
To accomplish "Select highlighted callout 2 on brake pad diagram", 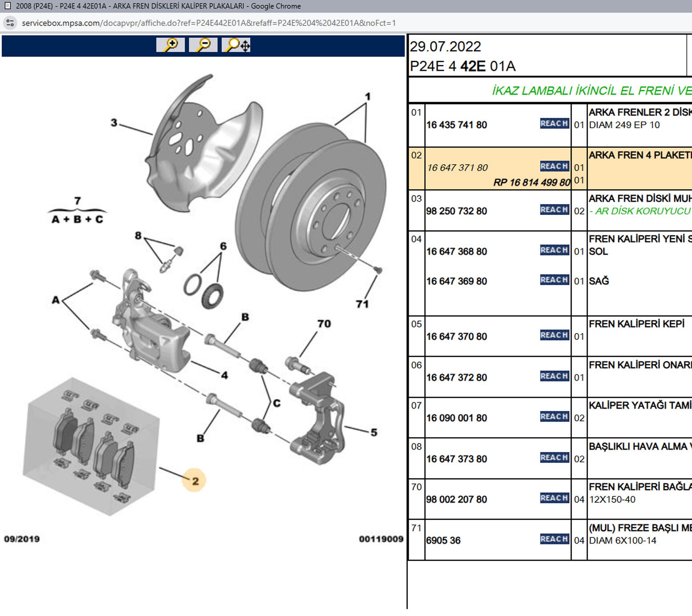I will click(x=194, y=480).
